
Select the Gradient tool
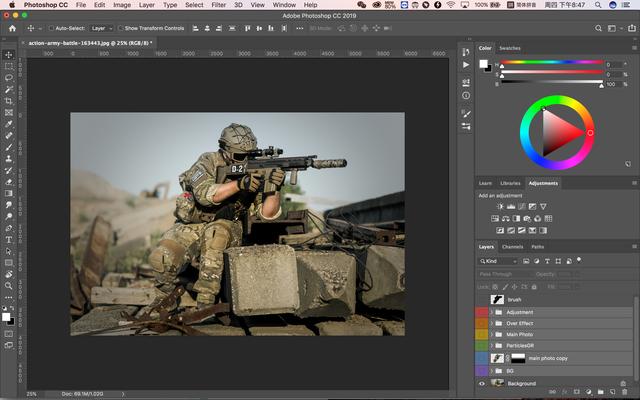[9, 193]
